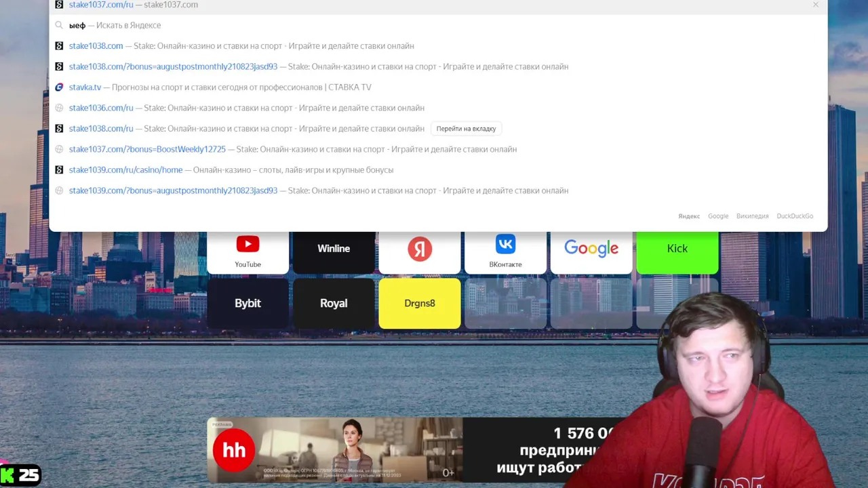Click the globe icon beside stake1036.com/ru
Image resolution: width=868 pixels, height=488 pixels.
pos(59,108)
